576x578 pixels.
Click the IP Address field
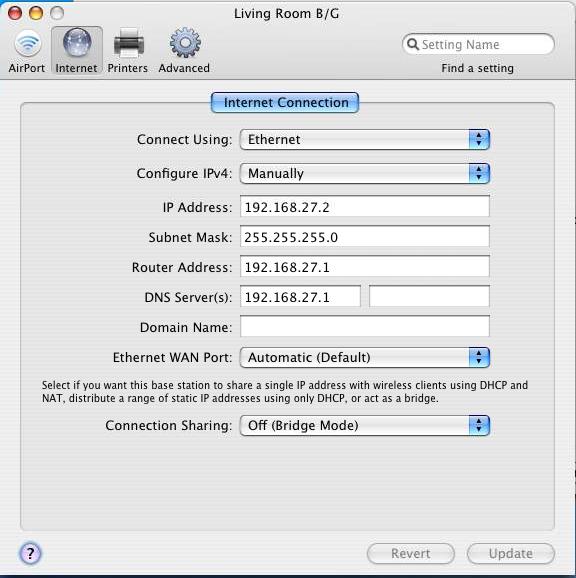(364, 207)
